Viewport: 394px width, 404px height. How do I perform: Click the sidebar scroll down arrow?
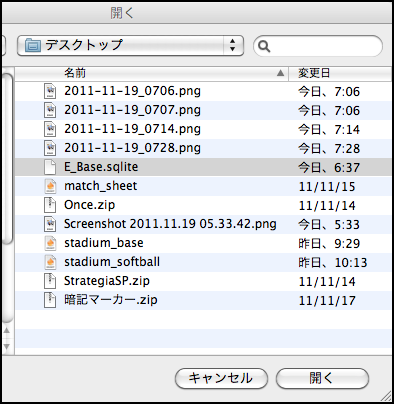[x=6, y=347]
